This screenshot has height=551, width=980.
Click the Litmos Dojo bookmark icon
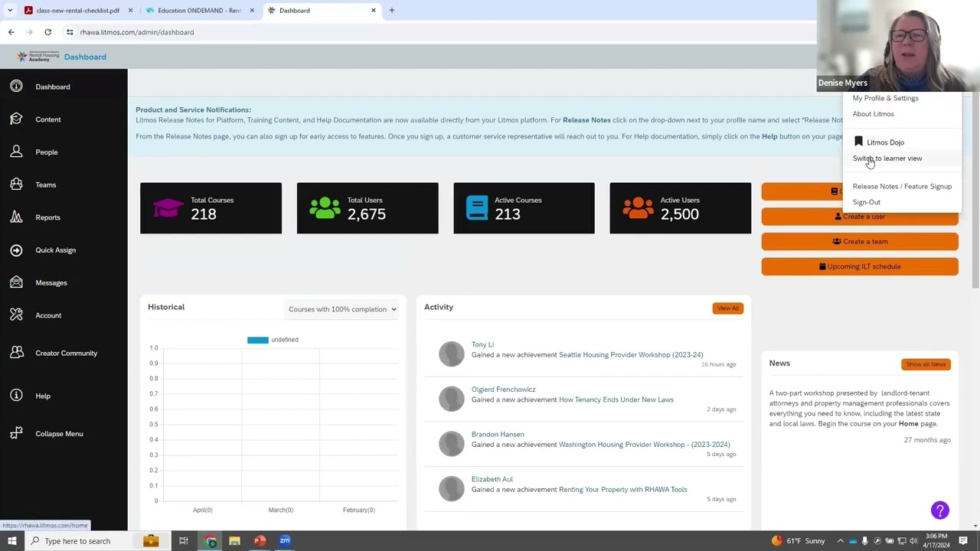click(858, 142)
